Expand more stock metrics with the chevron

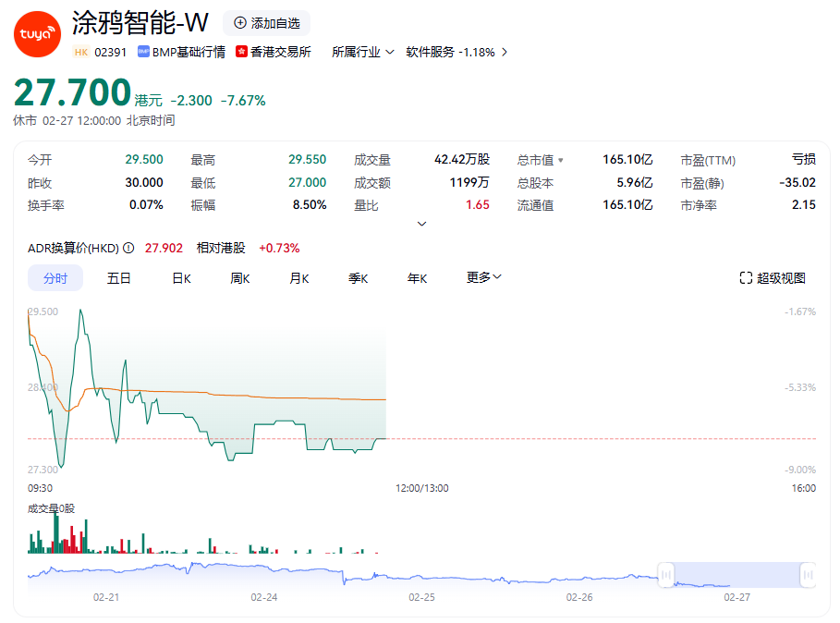coord(422,224)
